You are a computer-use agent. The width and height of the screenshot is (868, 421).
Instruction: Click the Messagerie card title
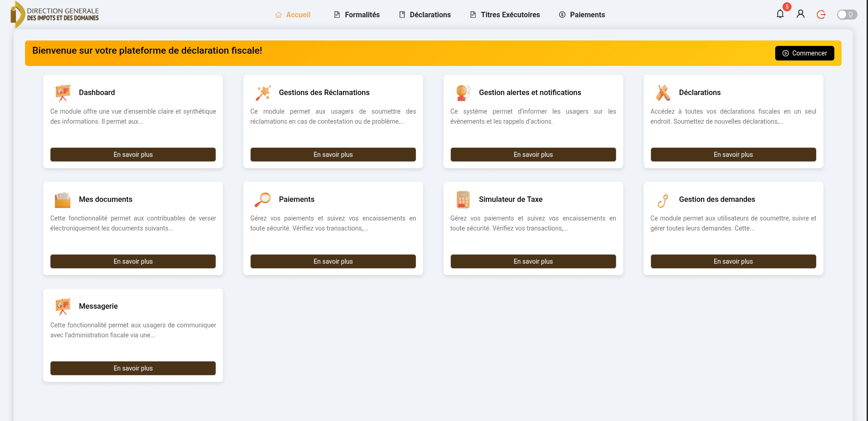98,306
